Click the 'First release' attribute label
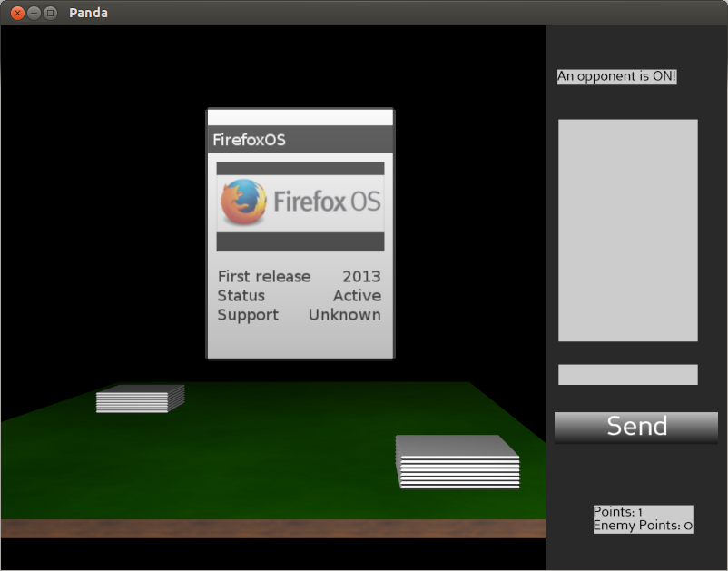 (x=264, y=277)
